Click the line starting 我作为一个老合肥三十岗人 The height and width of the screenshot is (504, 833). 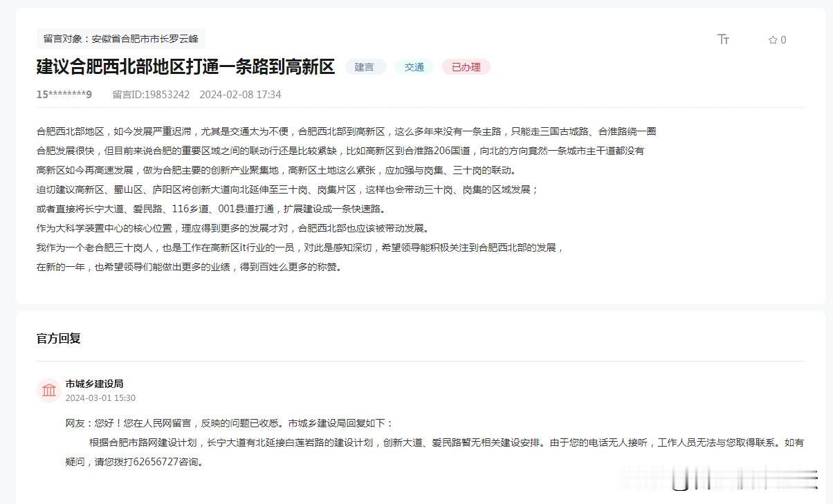coord(301,248)
